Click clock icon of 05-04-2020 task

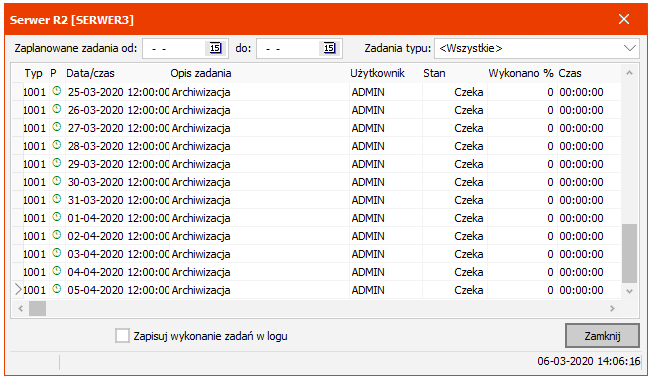(x=57, y=289)
